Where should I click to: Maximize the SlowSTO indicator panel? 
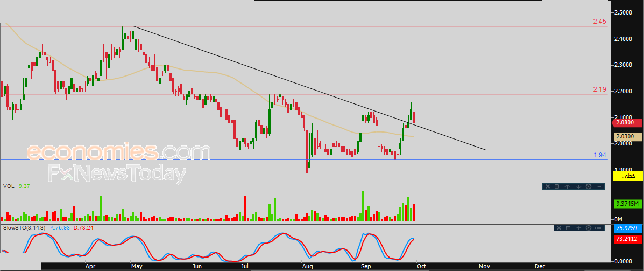568,228
